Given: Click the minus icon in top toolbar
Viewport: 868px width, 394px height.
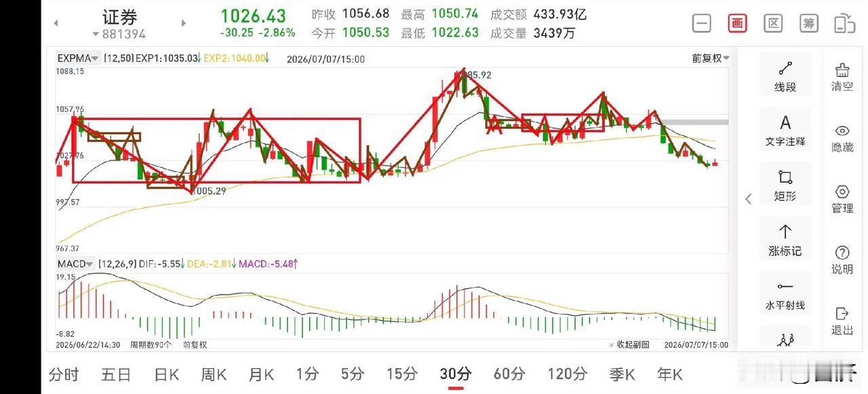Looking at the screenshot, I should (x=702, y=23).
